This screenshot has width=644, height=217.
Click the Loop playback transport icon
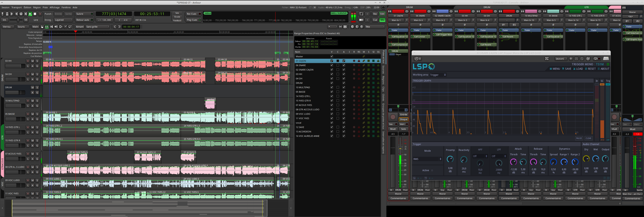[21, 14]
